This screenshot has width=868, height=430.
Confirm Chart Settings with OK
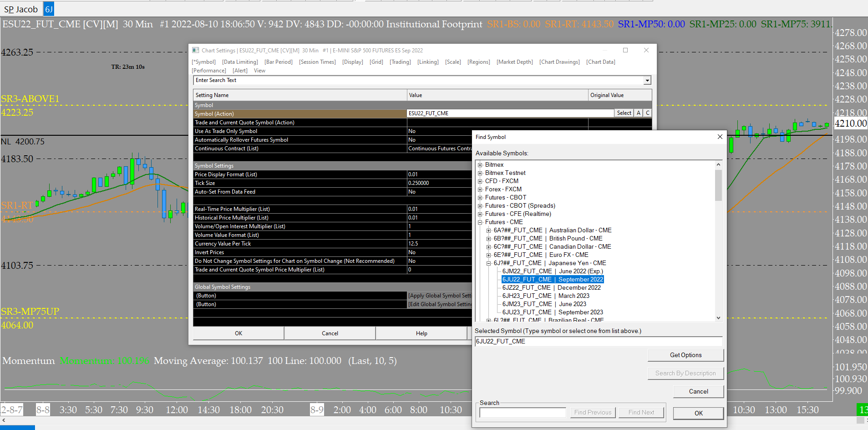[x=239, y=333]
